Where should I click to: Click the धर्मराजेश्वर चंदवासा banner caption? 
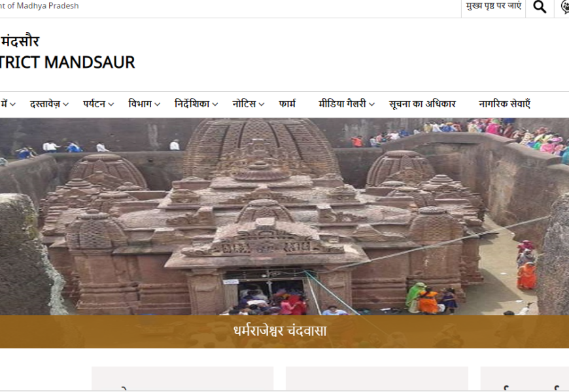click(280, 331)
